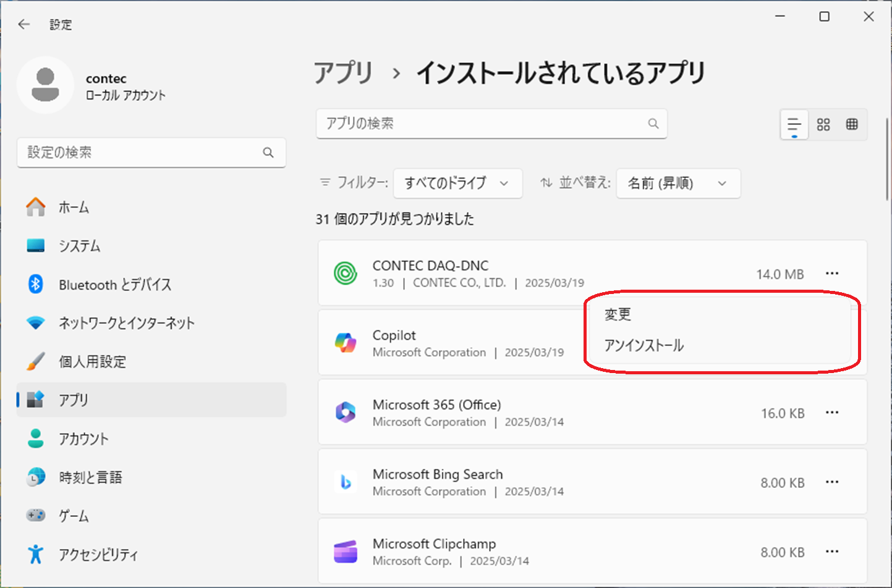Click the contec account name
Screen dimensions: 892x588
[106, 78]
